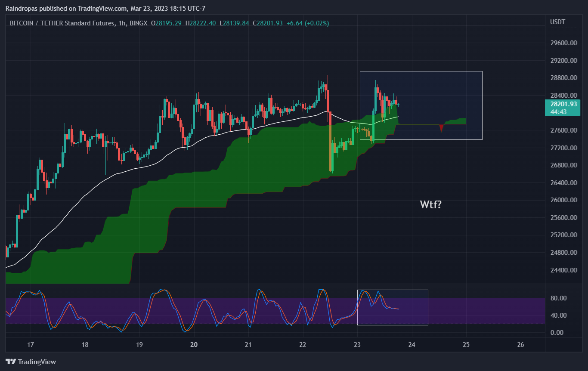Click the current price label 28201.93
Viewport: 588px width, 371px height.
[563, 104]
